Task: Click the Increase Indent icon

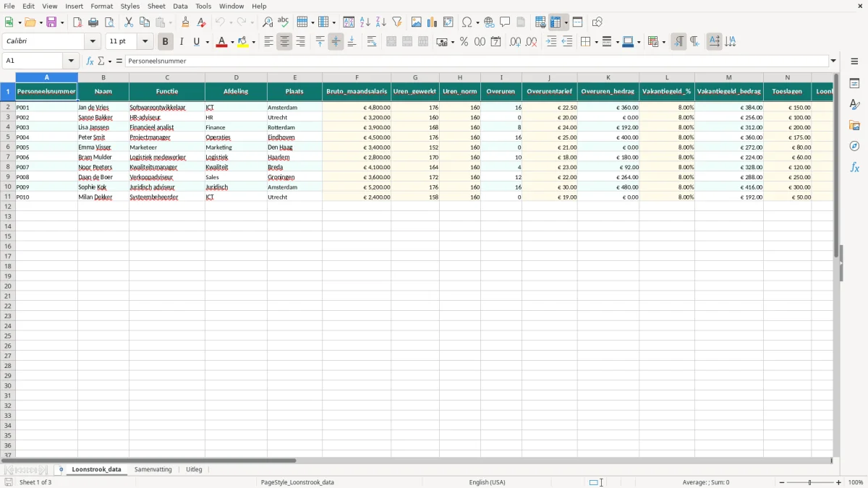Action: pyautogui.click(x=551, y=42)
